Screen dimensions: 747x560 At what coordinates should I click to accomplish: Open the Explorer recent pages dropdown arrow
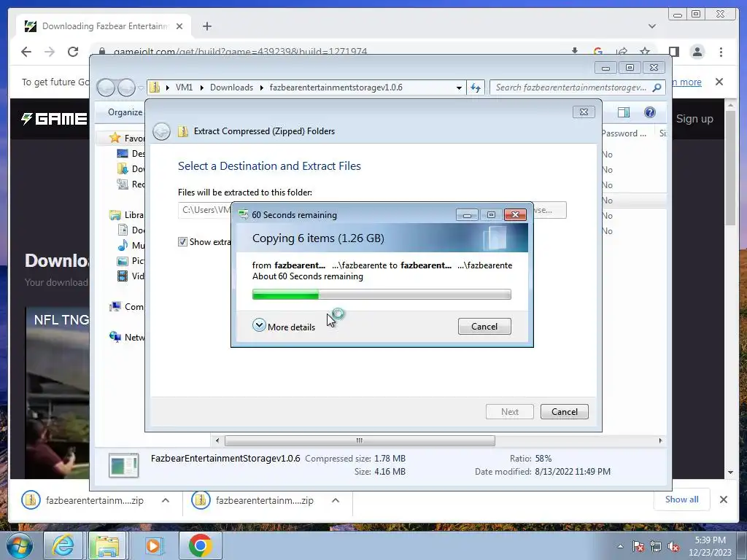click(x=141, y=87)
